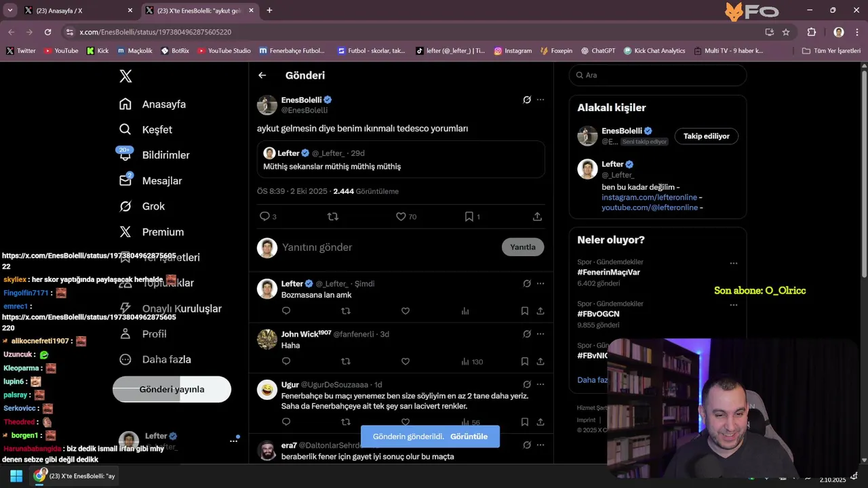
Task: Open the quoted Lefter post
Action: (401, 159)
